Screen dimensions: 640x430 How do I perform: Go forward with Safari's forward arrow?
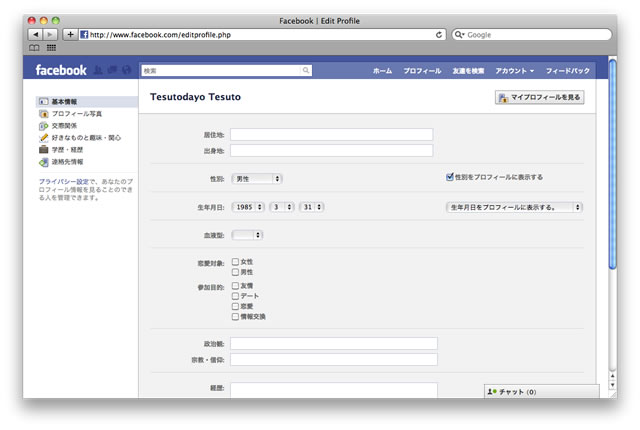50,35
